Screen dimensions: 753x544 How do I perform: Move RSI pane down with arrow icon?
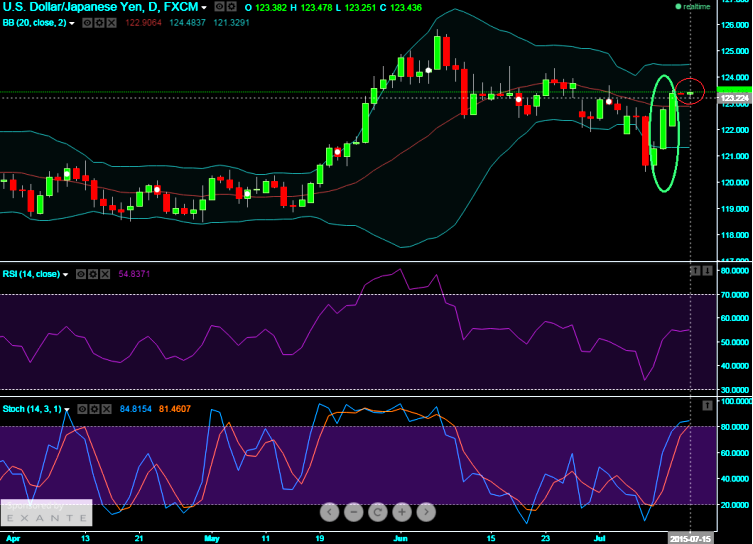pyautogui.click(x=707, y=271)
